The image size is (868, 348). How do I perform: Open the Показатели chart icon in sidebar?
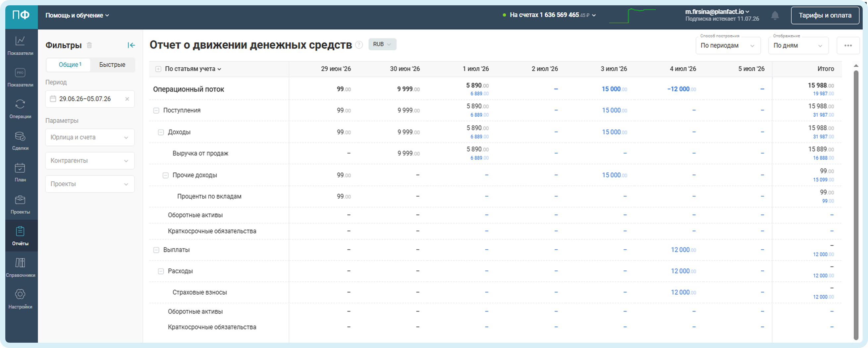pos(20,45)
